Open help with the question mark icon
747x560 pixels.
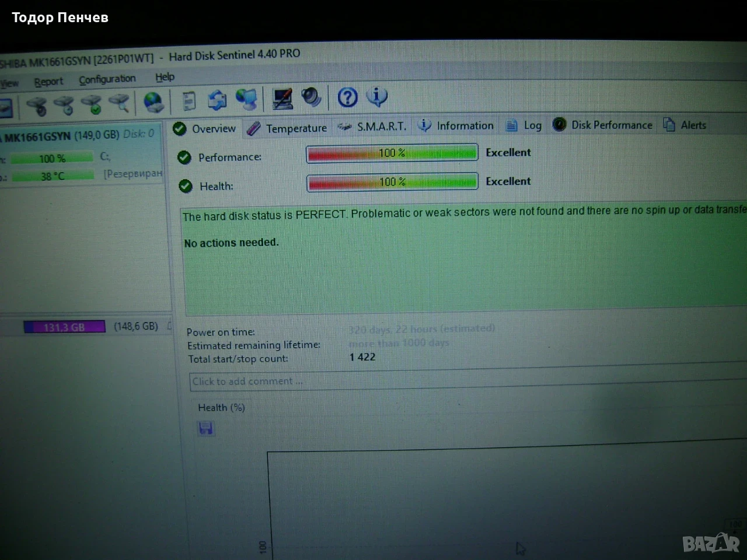point(348,97)
